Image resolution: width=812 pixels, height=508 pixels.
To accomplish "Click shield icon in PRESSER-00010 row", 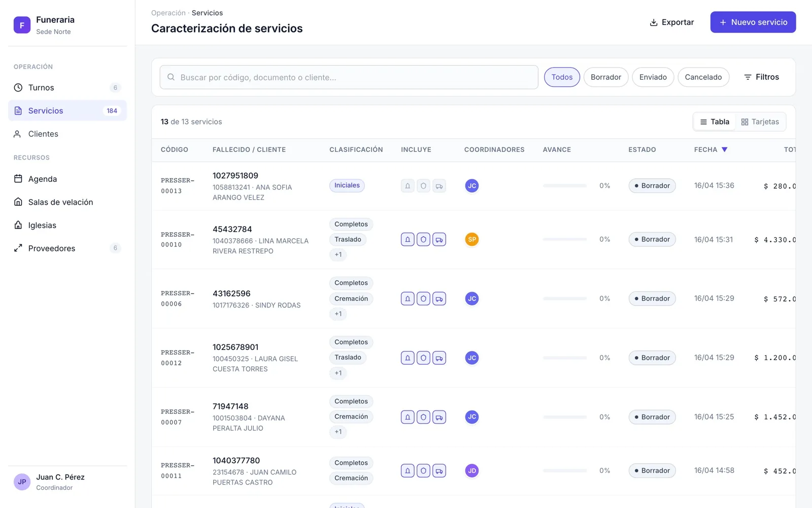I will tap(423, 239).
